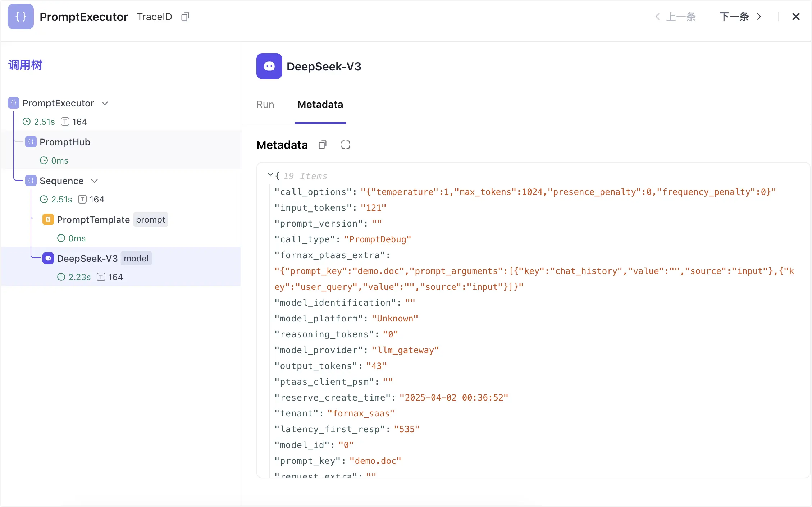Click the "prompt_version" key
This screenshot has width=812, height=507.
click(319, 224)
